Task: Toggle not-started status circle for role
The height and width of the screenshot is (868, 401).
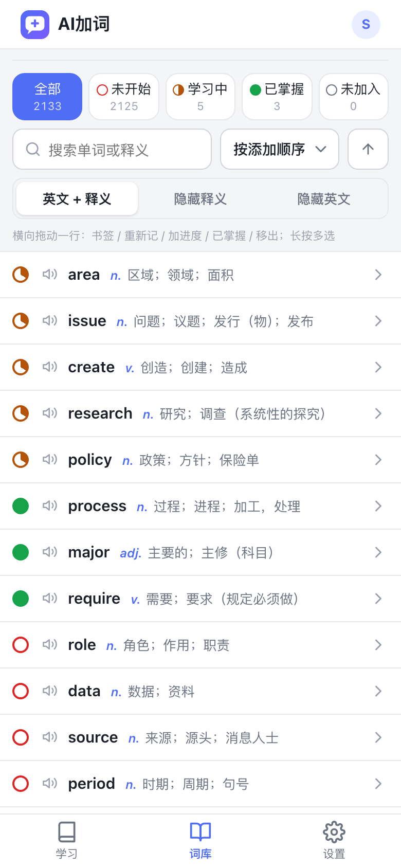Action: pos(21,645)
